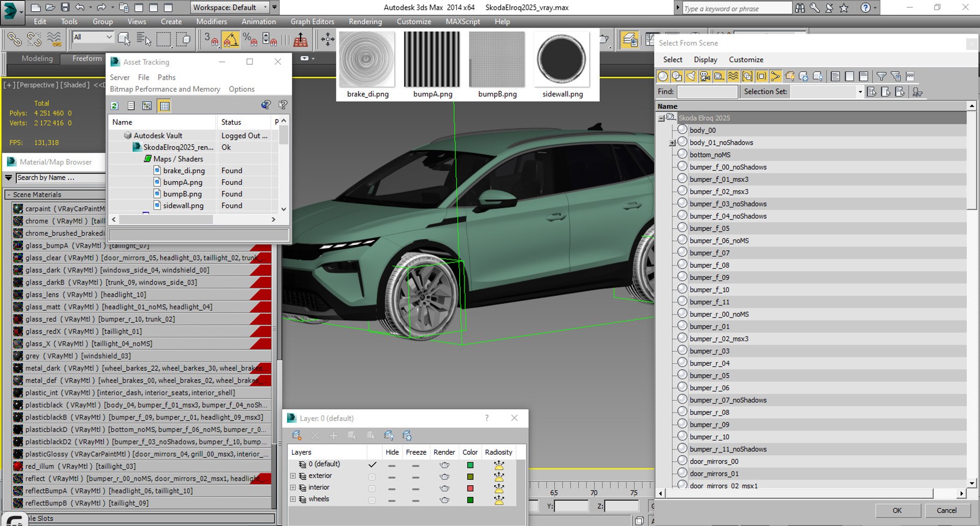Screen dimensions: 980x526
Task: Click the Select and Link chain icon
Action: [x=14, y=39]
